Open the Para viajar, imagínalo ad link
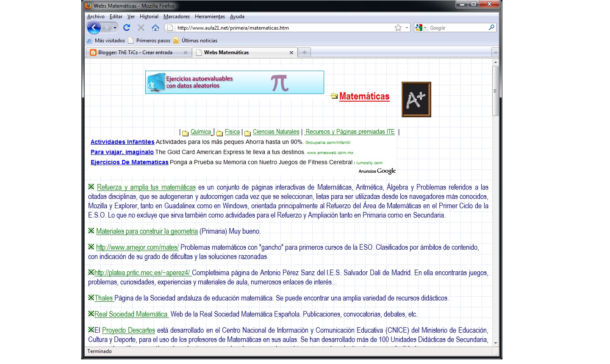 [122, 152]
